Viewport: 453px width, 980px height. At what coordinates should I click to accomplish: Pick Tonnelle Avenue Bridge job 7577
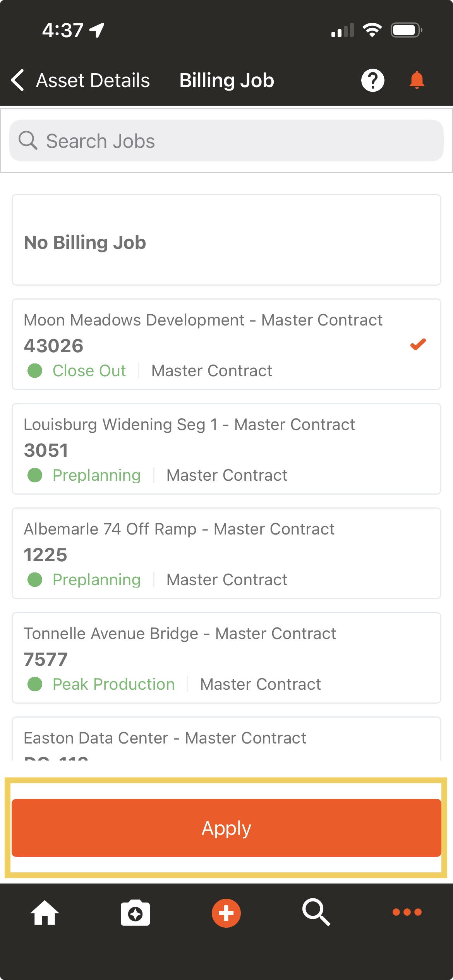click(226, 658)
